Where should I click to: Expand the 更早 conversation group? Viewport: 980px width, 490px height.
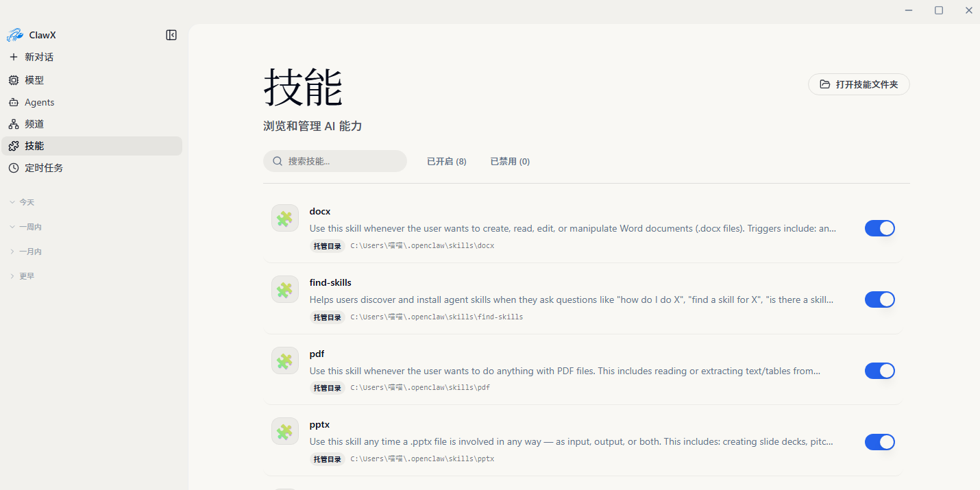[22, 276]
